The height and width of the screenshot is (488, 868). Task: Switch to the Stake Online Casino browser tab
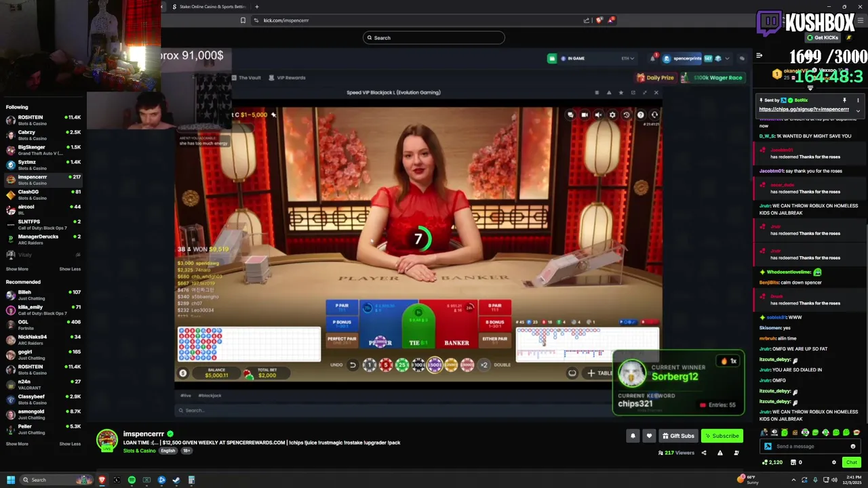[x=209, y=7]
